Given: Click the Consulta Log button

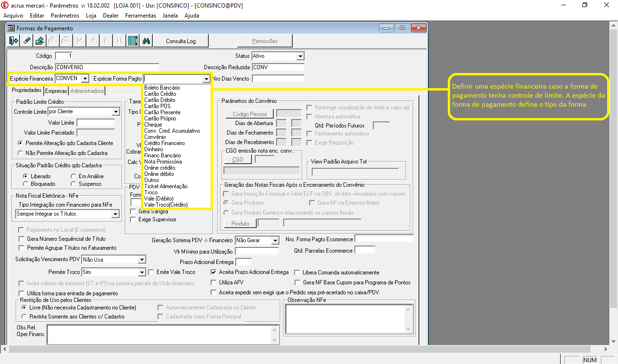Looking at the screenshot, I should [181, 41].
